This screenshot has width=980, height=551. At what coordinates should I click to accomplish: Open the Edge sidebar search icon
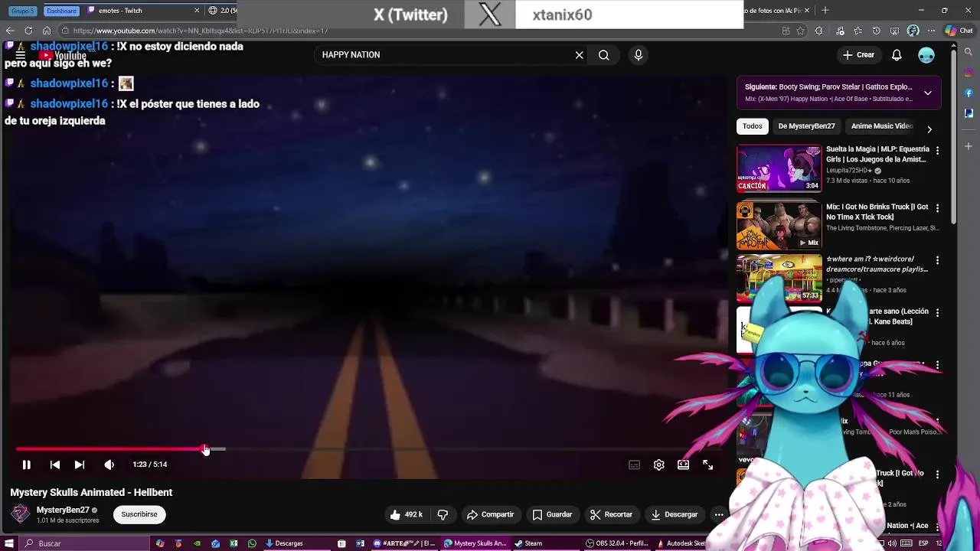coord(969,52)
